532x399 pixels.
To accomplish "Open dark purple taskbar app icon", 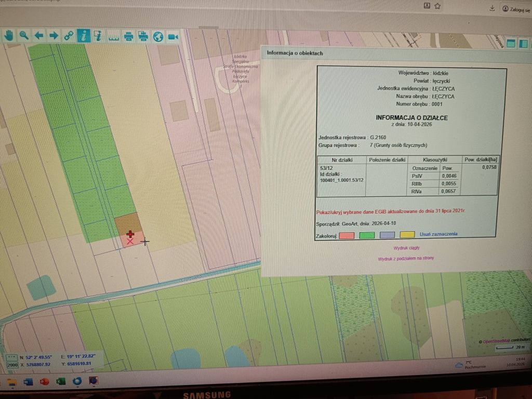I will click(x=94, y=381).
